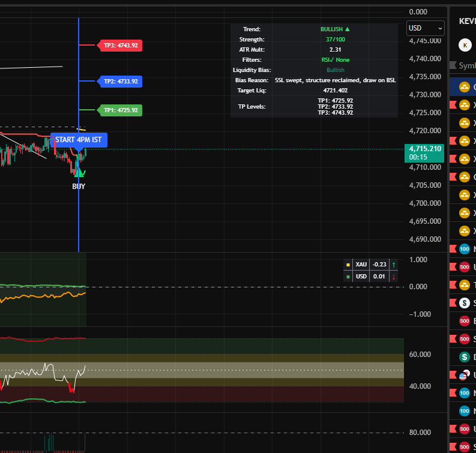476x453 pixels.
Task: Click the TP2: 4733.92 blue label
Action: pyautogui.click(x=120, y=81)
